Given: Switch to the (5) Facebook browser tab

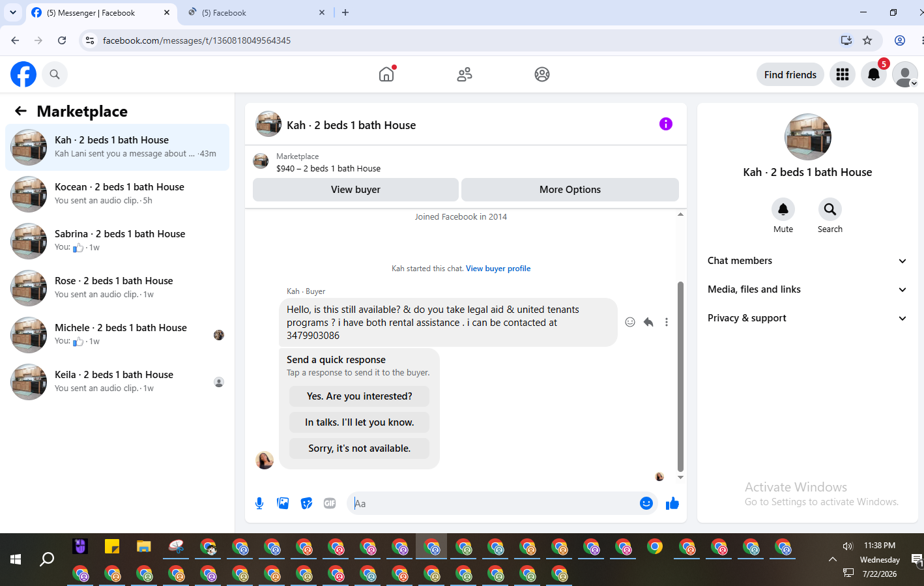Looking at the screenshot, I should tap(257, 13).
